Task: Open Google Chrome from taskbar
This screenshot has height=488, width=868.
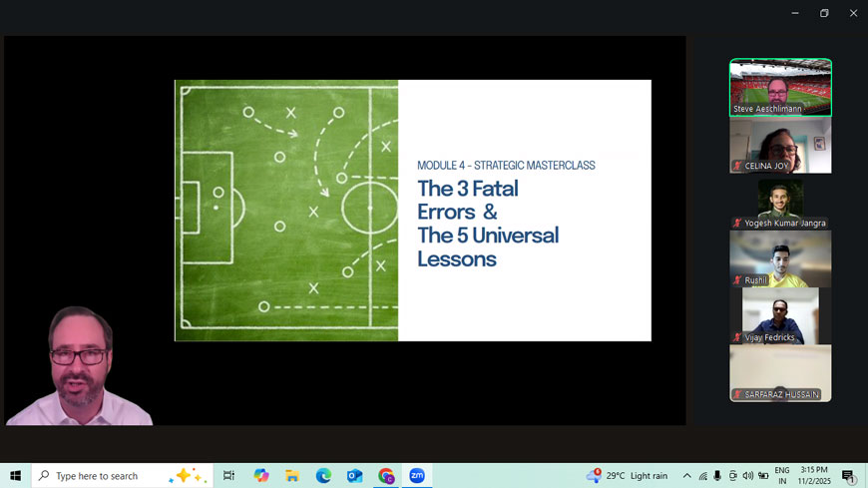Action: [x=386, y=476]
